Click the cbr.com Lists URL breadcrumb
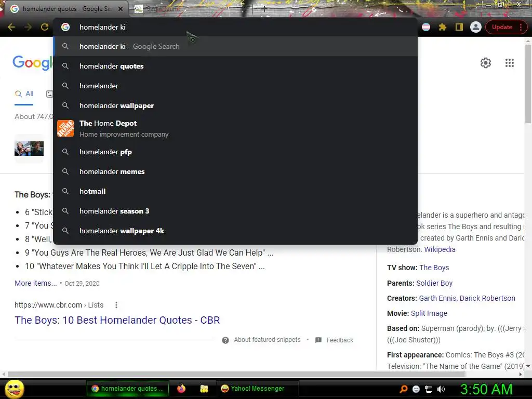The height and width of the screenshot is (399, 532). [59, 305]
